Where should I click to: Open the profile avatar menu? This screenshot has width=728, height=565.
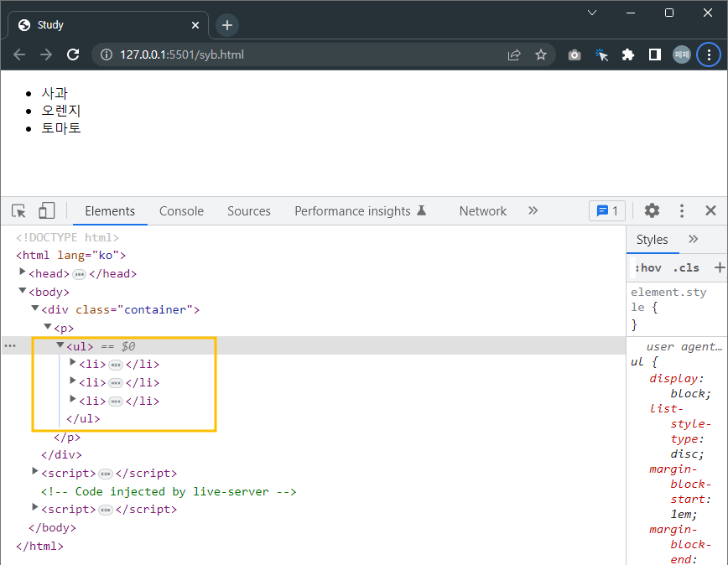682,54
